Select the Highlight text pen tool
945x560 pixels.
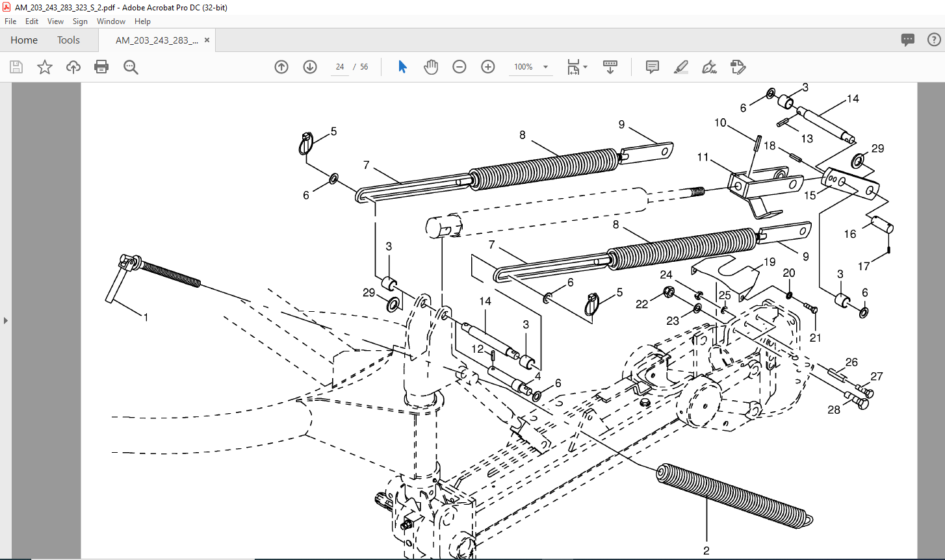click(681, 67)
